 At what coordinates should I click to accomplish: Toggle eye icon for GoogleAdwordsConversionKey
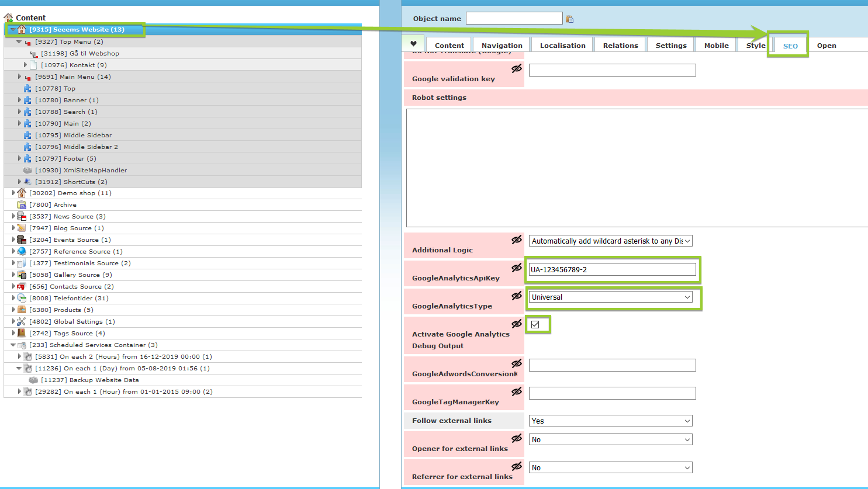pos(517,363)
